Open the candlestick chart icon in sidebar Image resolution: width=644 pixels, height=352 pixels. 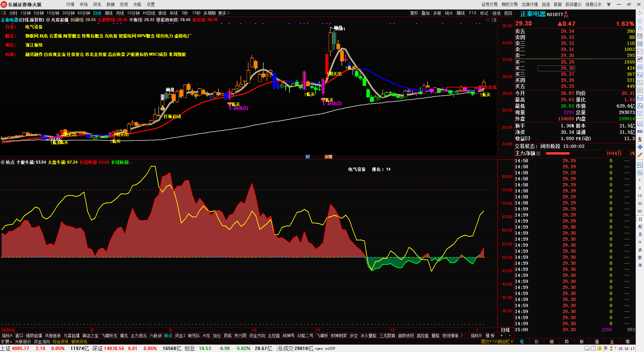tap(640, 59)
